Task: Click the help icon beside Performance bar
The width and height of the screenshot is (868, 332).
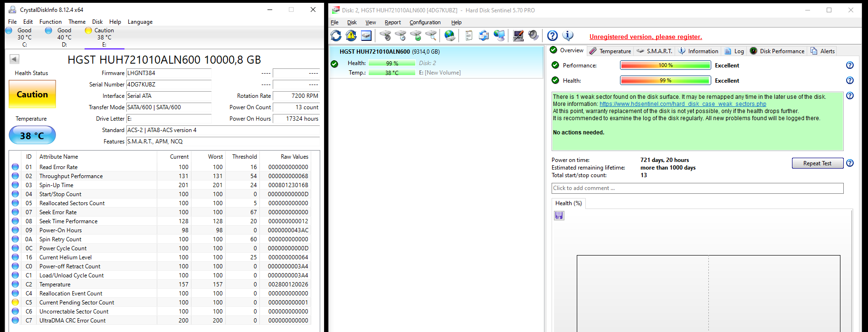Action: click(850, 65)
